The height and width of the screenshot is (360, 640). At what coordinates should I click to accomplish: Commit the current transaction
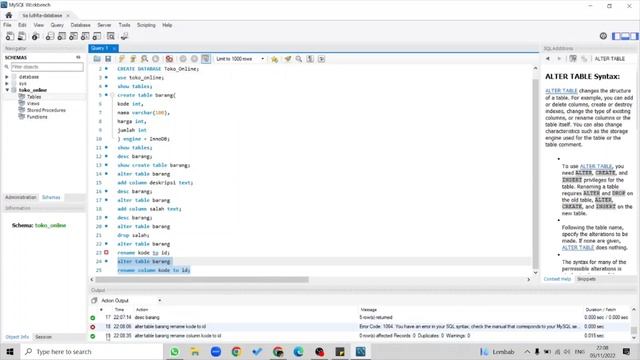pos(183,59)
